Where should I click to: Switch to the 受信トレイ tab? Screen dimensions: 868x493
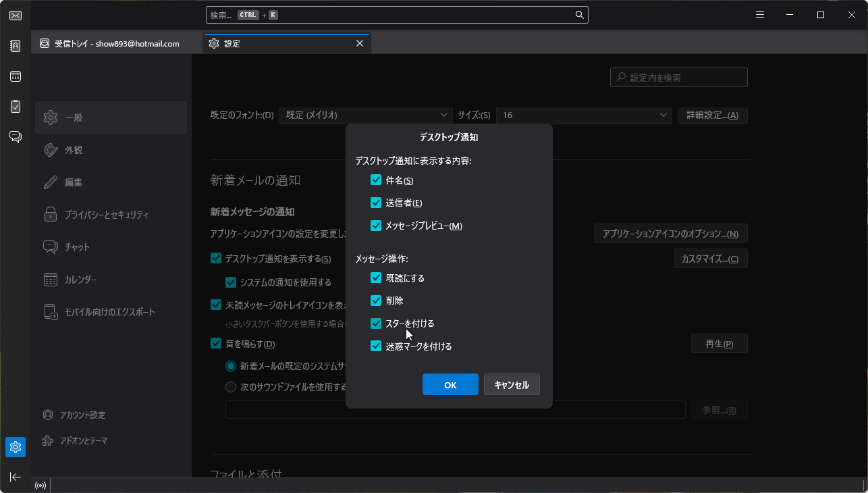(111, 43)
